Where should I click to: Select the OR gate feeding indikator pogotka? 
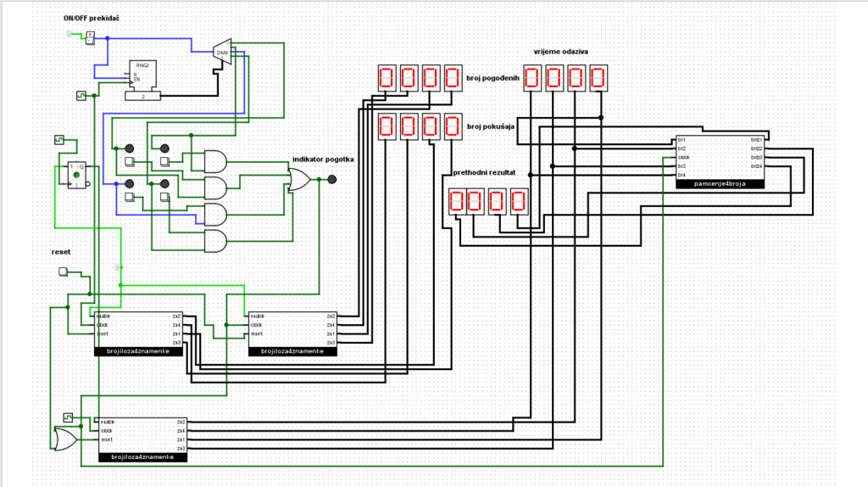(298, 179)
